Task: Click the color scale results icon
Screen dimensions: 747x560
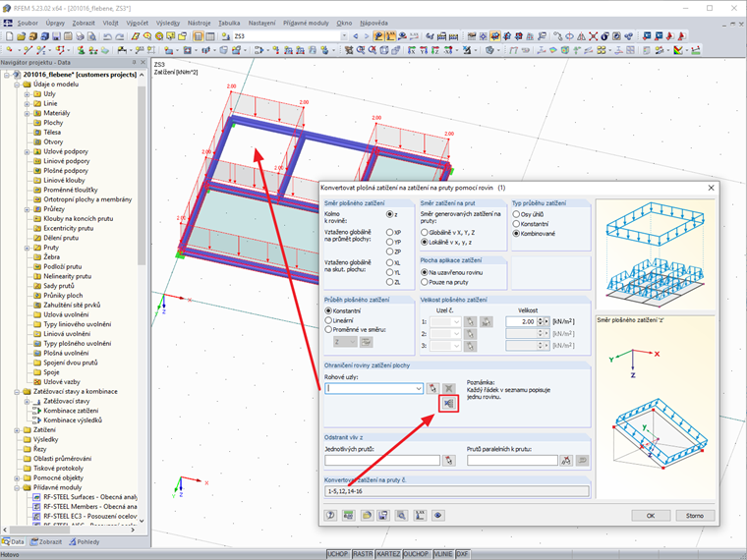Action: [x=678, y=50]
